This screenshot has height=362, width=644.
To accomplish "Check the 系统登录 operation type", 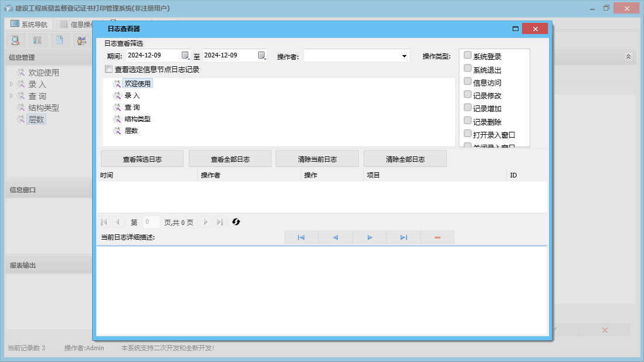I will (x=467, y=55).
